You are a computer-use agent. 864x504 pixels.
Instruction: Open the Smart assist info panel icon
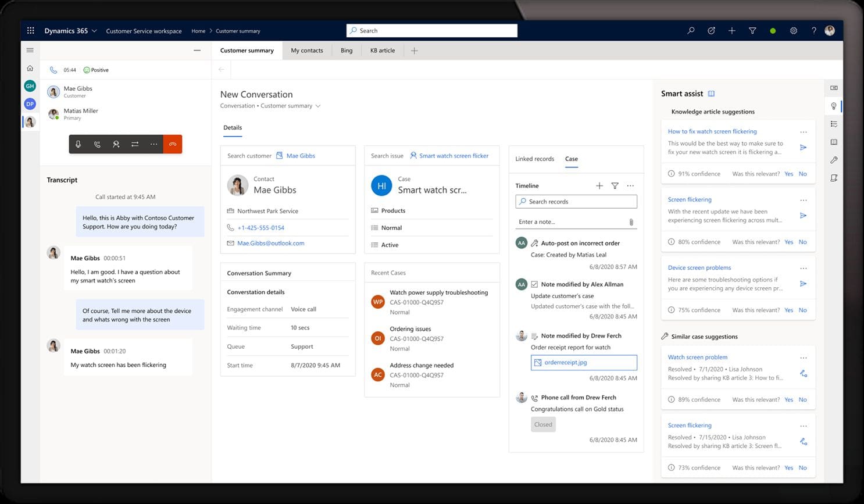coord(711,94)
